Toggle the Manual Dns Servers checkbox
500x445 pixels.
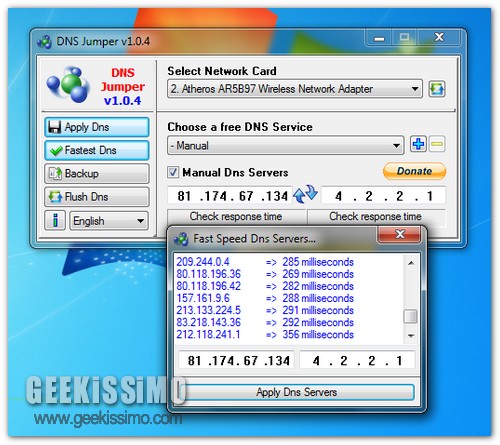coord(173,172)
